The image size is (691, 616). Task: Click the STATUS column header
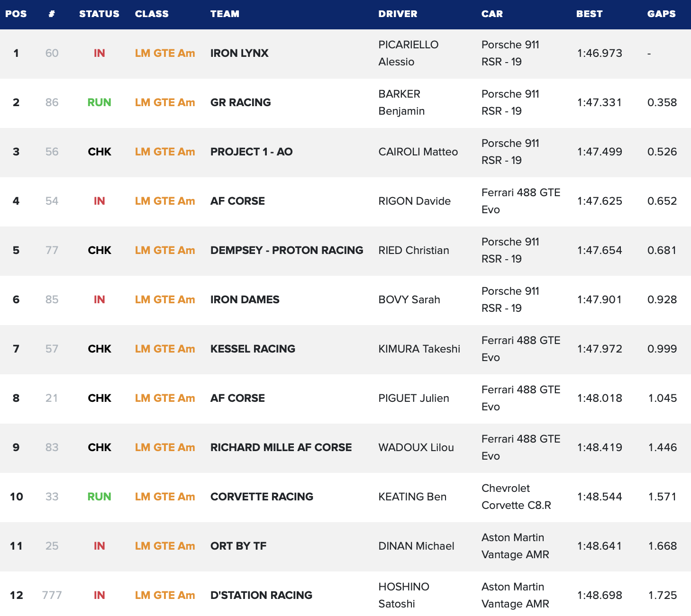[99, 14]
